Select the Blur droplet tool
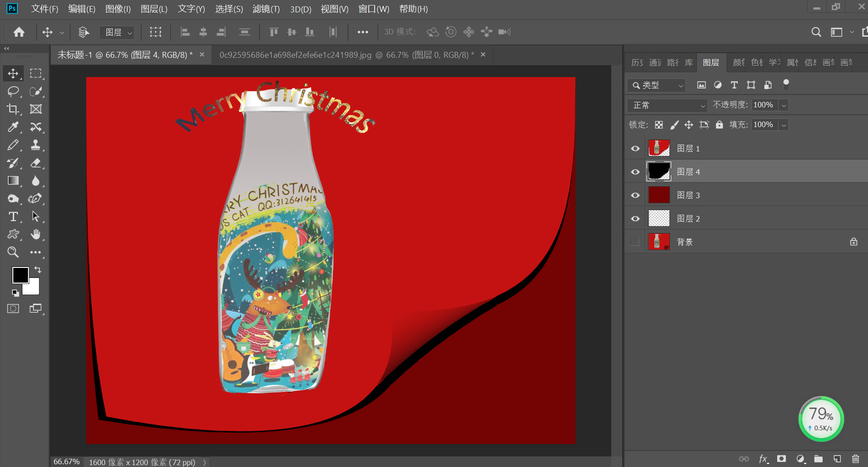 36,181
